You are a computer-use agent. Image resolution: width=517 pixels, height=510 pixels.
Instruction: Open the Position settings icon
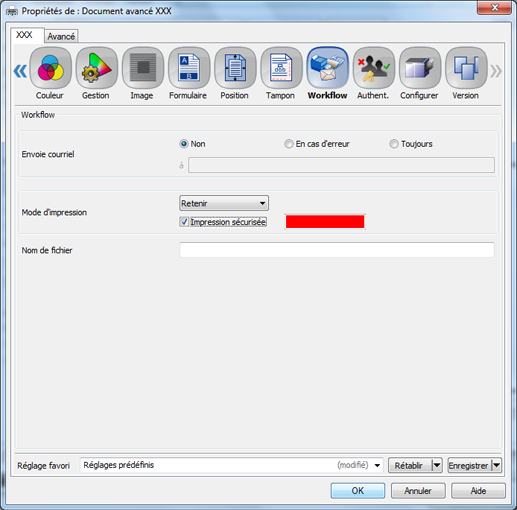tap(235, 68)
